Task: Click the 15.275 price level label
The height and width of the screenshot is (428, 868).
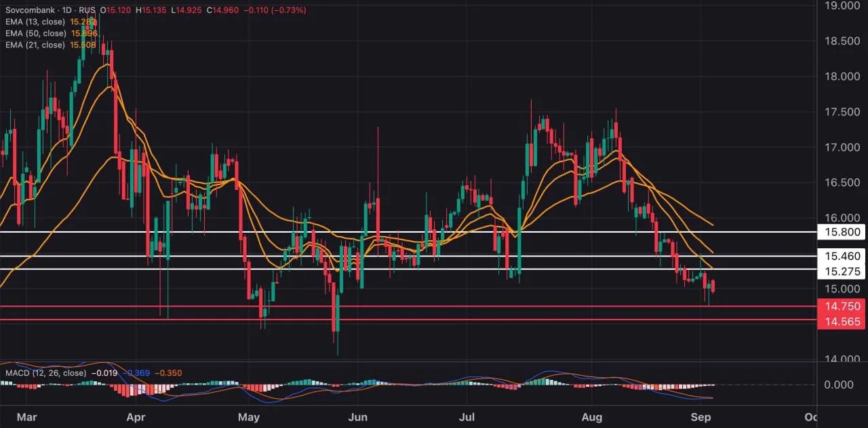Action: tap(842, 271)
